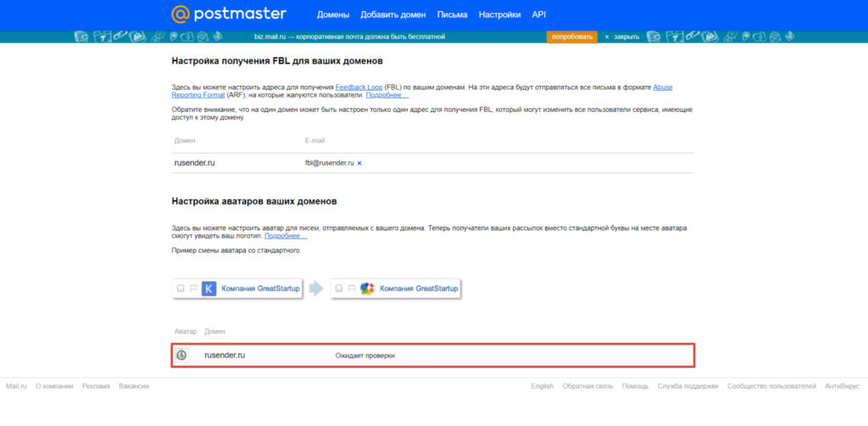Click the Postmaster logo
The height and width of the screenshot is (426, 868).
[229, 14]
